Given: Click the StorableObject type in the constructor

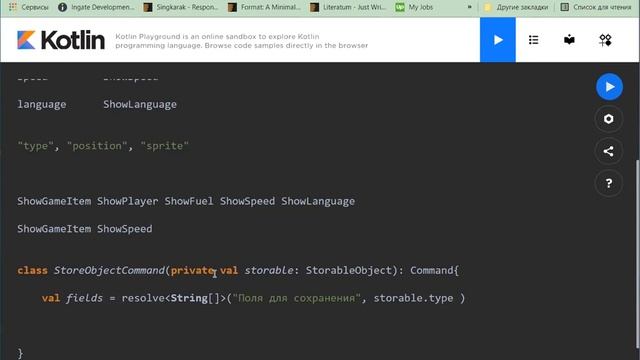Looking at the screenshot, I should coord(349,270).
